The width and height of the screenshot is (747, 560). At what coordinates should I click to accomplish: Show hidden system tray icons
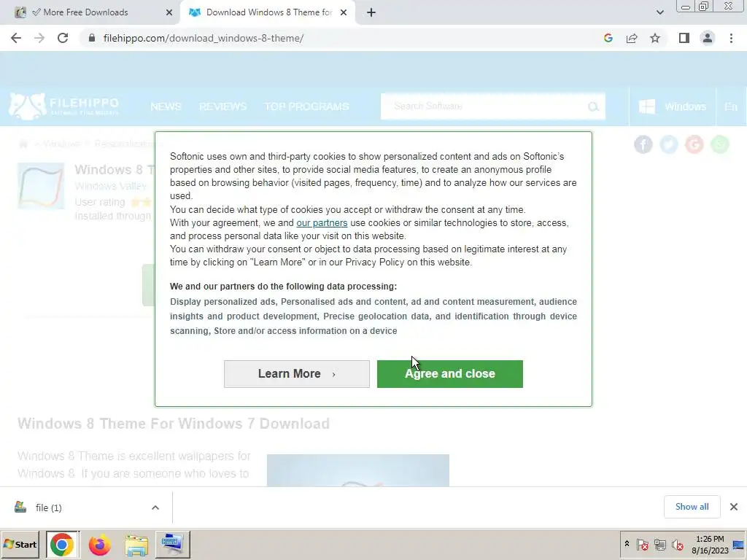627,544
